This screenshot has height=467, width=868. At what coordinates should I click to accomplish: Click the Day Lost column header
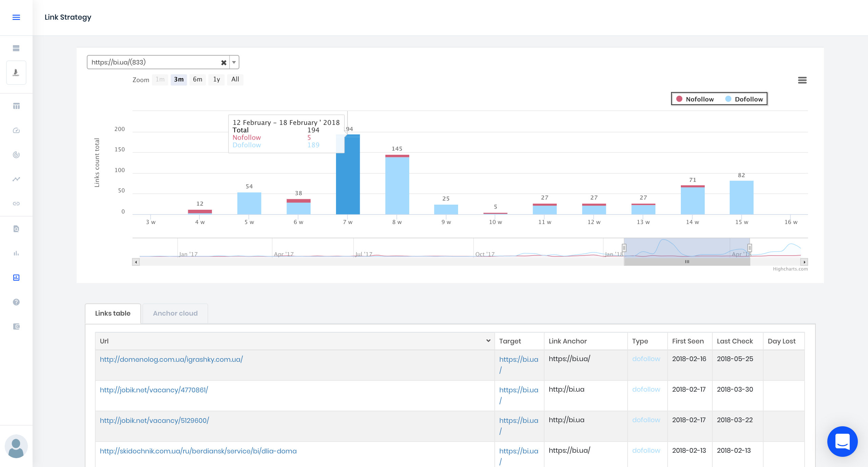tap(784, 341)
